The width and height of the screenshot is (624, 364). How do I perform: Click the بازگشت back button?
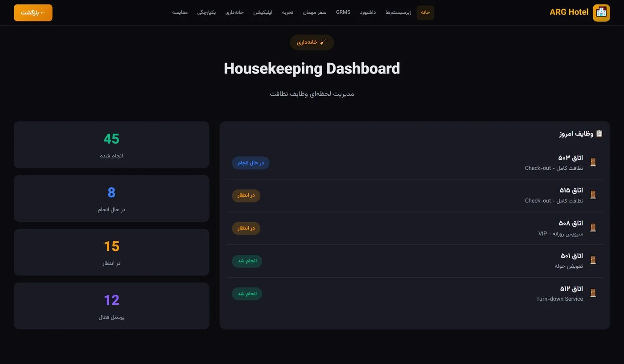pos(33,12)
